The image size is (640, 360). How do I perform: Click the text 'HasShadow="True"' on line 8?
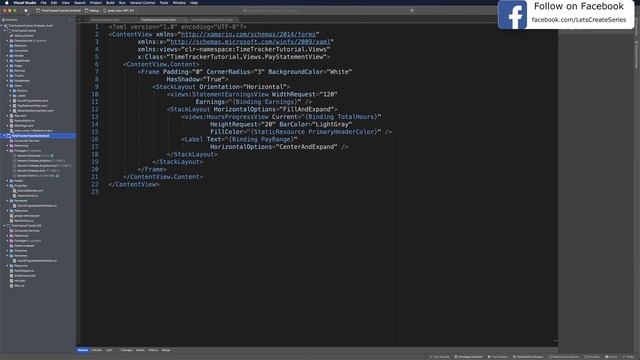tap(196, 79)
